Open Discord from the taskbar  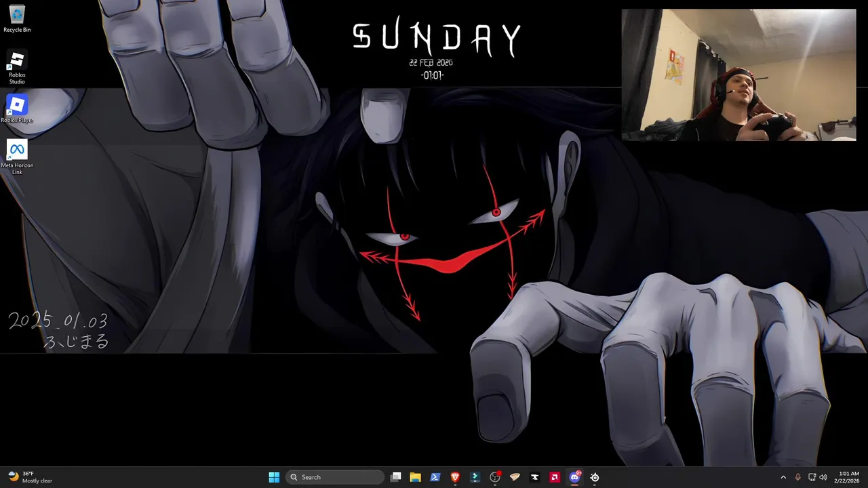tap(575, 477)
